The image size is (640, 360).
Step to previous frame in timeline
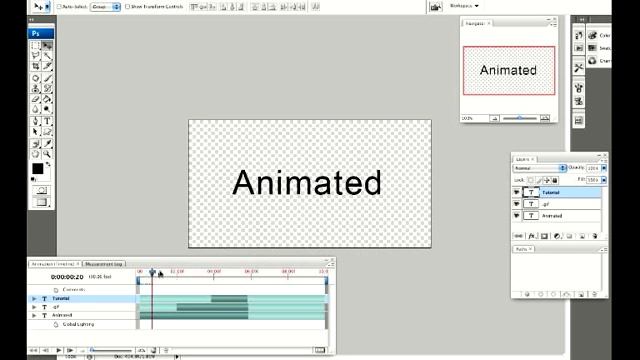tap(46, 350)
